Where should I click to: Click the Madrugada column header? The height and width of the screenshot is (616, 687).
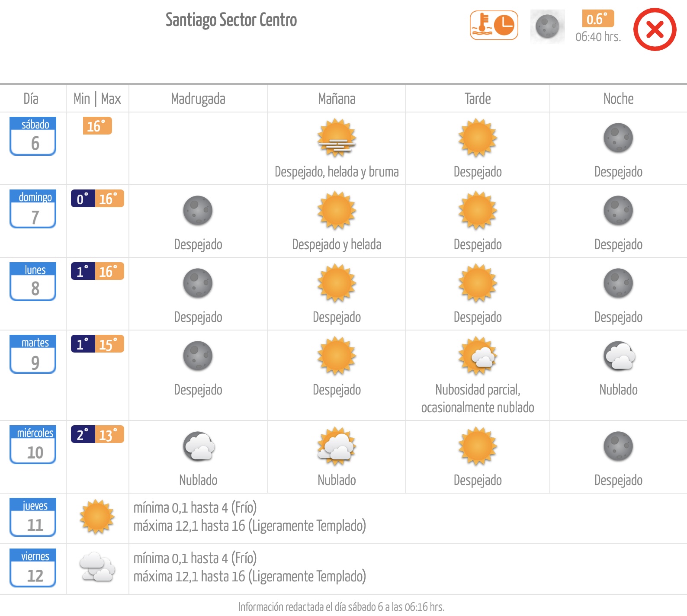click(x=198, y=99)
